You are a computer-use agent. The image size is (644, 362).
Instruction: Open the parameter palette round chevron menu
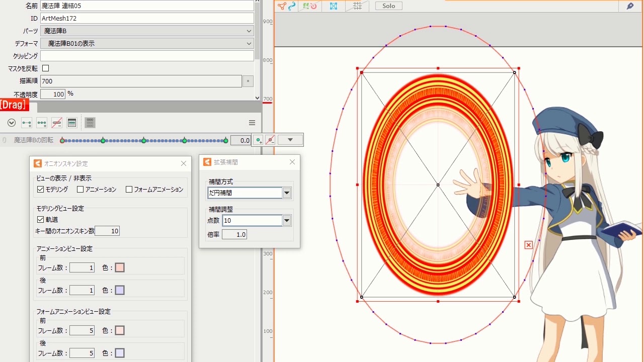tap(12, 123)
